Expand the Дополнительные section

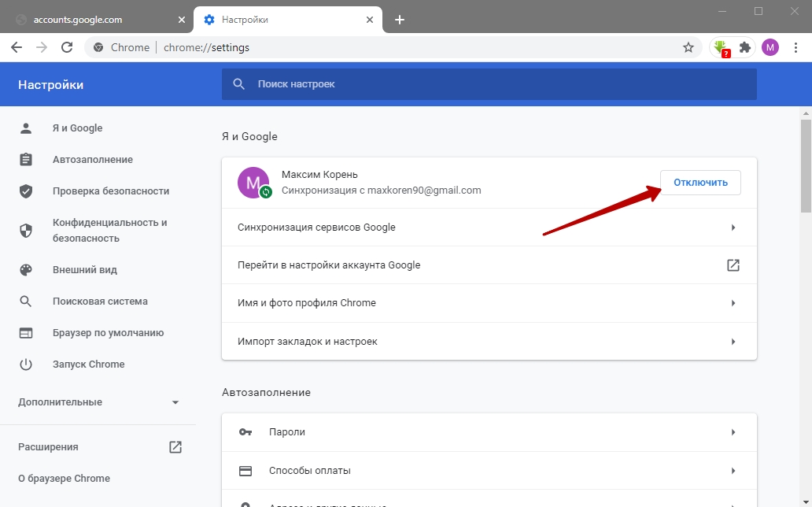pyautogui.click(x=98, y=402)
